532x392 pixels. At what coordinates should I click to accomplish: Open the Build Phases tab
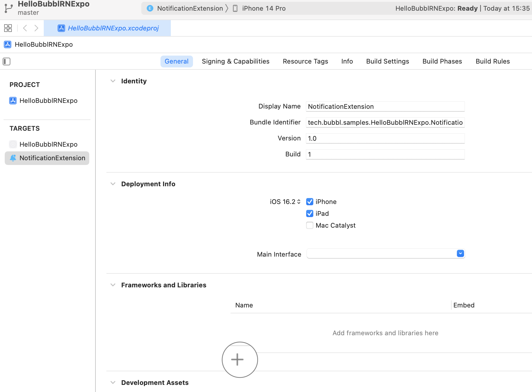442,61
